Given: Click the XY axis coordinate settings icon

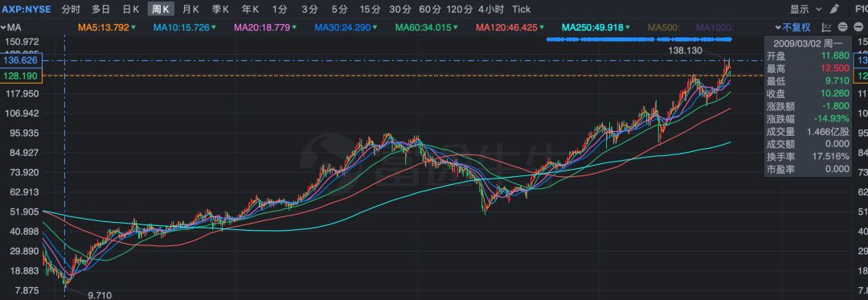Looking at the screenshot, I should (827, 27).
